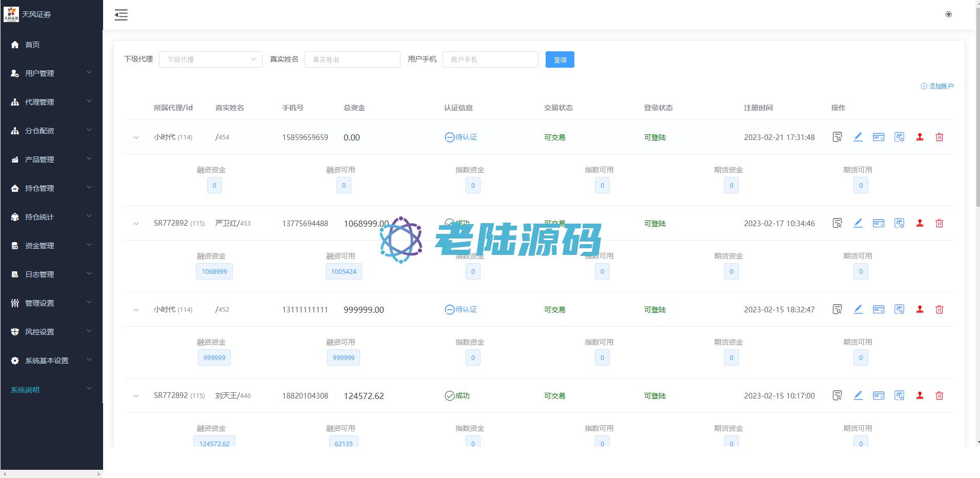Click the red stamp icon for 严卫红
This screenshot has height=478, width=980.
pyautogui.click(x=919, y=223)
